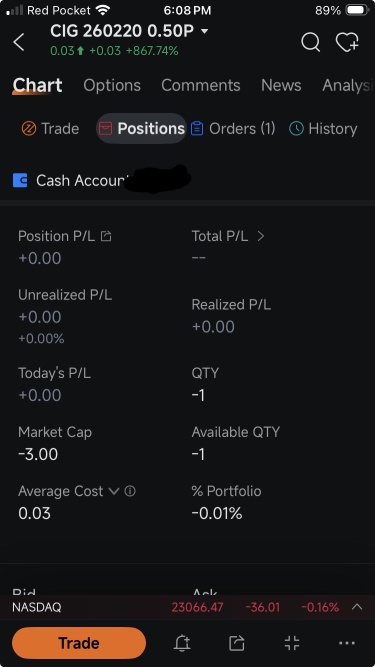Expand the CIG 260220 0.50P symbol dropdown
Image resolution: width=375 pixels, height=667 pixels.
[205, 31]
